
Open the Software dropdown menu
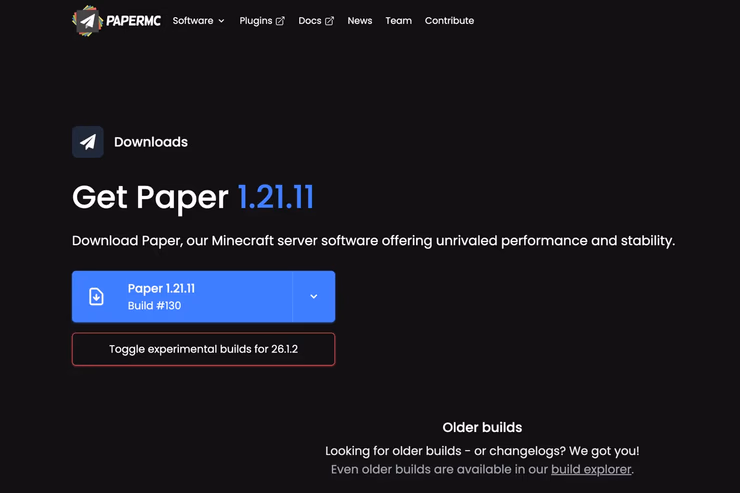click(198, 21)
